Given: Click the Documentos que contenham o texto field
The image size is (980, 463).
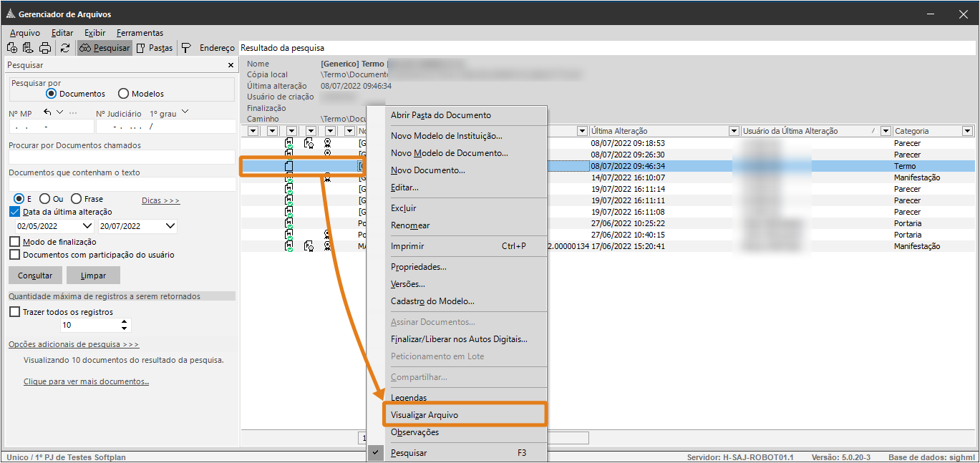Looking at the screenshot, I should point(122,185).
